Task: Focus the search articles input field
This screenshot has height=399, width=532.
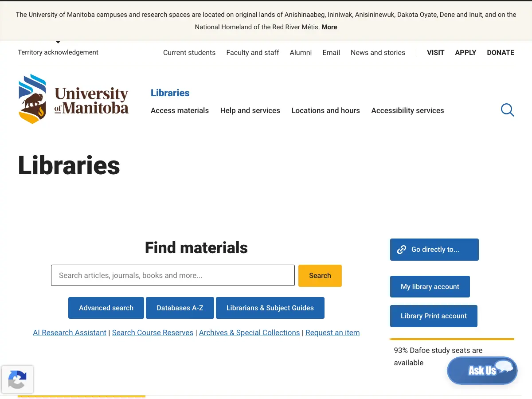Action: 173,275
